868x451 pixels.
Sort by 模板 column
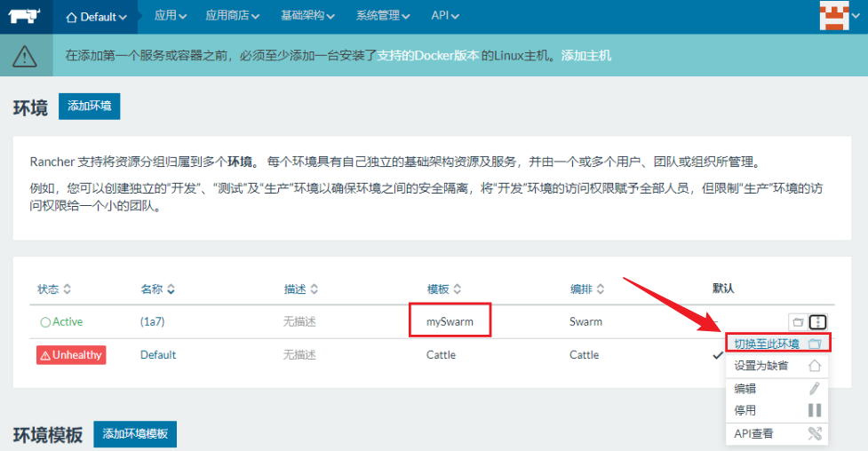(x=444, y=289)
